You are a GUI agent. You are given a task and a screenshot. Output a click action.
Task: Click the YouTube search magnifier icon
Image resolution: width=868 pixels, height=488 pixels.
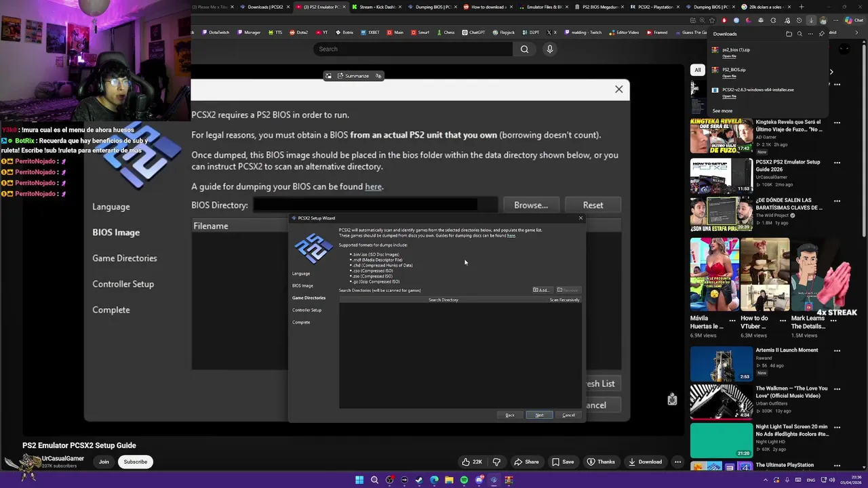[x=524, y=49]
